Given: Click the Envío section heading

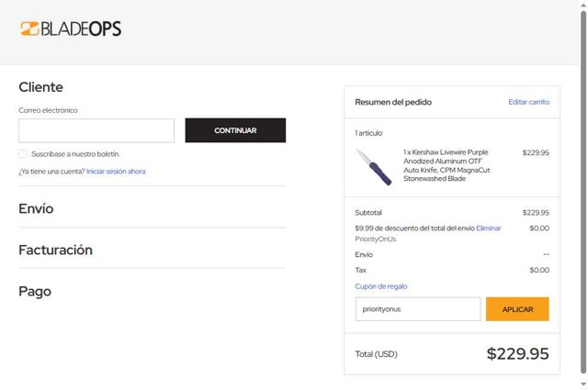Looking at the screenshot, I should coord(36,208).
